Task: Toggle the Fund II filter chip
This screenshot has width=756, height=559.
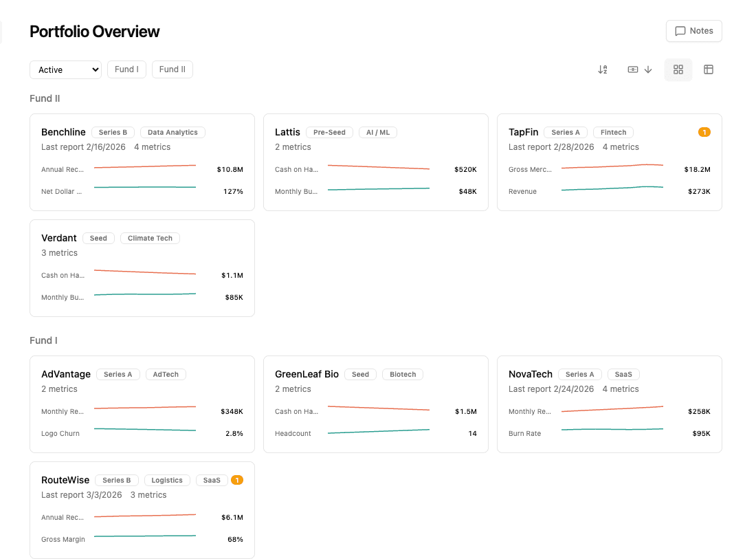Action: tap(172, 69)
